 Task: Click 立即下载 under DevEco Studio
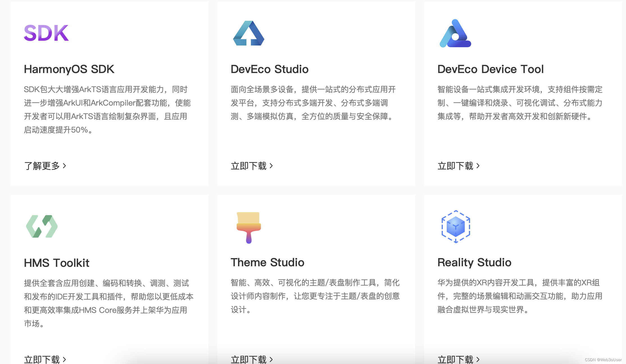(252, 166)
